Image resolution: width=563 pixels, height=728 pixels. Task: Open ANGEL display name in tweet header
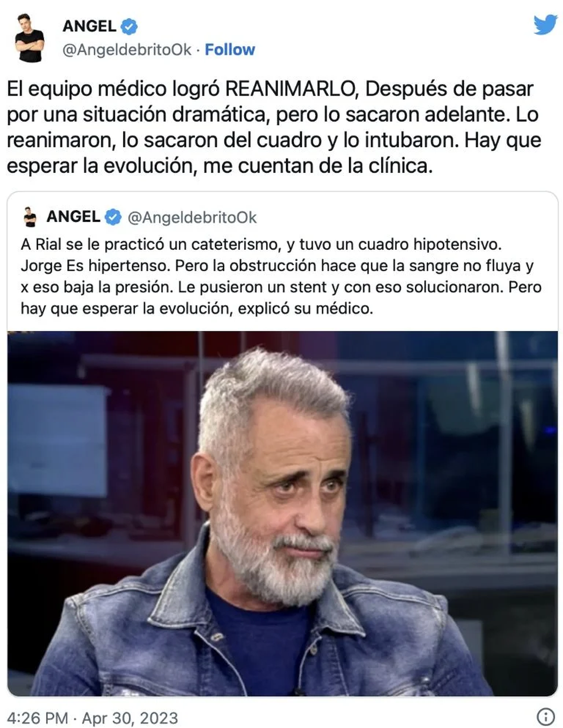(x=90, y=26)
